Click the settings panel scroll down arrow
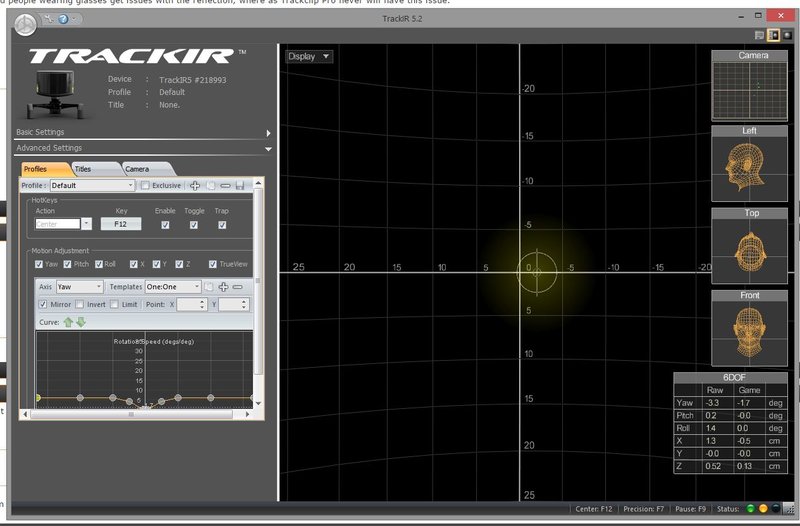Image resolution: width=800 pixels, height=526 pixels. 258,403
